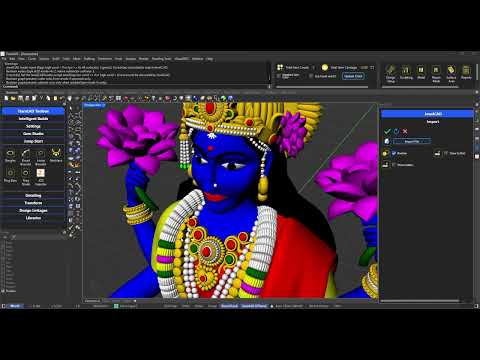
Task: Expand the Gem Studio section
Action: click(33, 134)
